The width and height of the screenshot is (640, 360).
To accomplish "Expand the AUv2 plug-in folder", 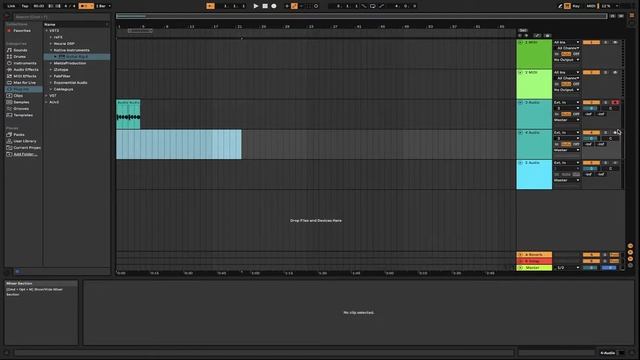I will pos(47,102).
